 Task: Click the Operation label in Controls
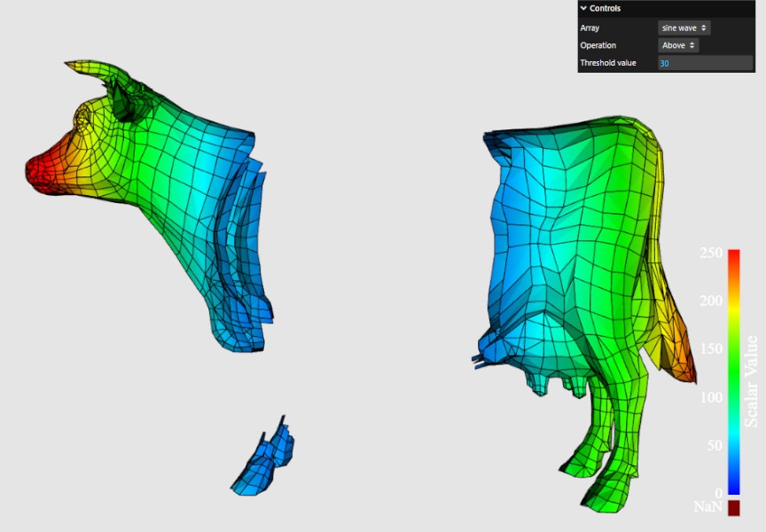[x=598, y=45]
